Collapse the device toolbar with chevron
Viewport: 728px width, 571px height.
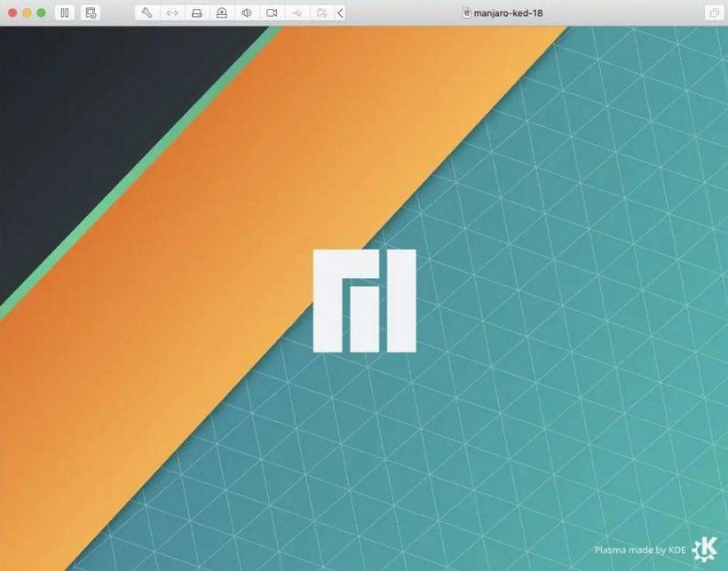click(340, 13)
